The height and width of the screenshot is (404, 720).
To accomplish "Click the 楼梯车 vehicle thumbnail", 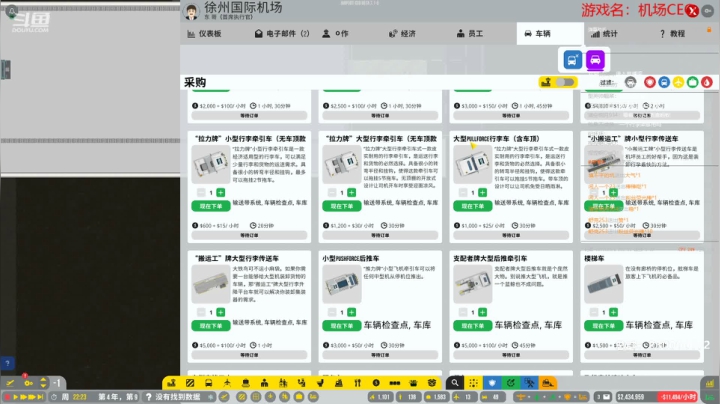I will 603,284.
